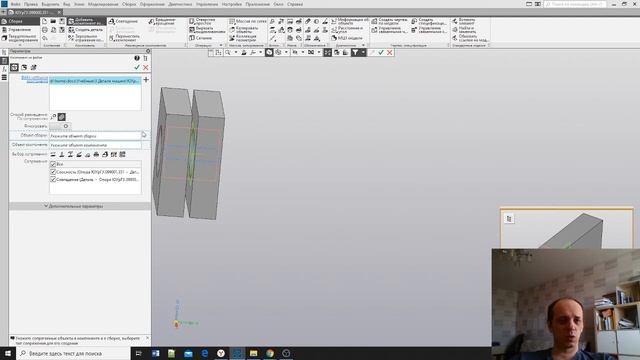The image size is (640, 360).
Task: Toggle 'Совмещение' mate checkbox
Action: [x=53, y=180]
